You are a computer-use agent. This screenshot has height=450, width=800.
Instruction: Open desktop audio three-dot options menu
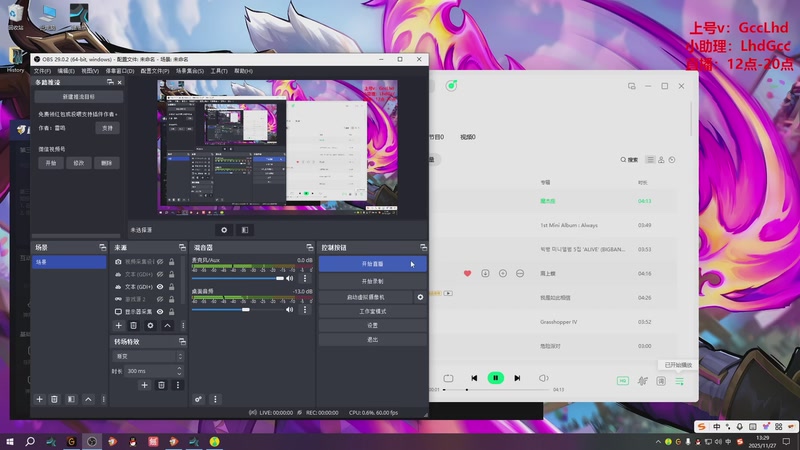click(305, 310)
